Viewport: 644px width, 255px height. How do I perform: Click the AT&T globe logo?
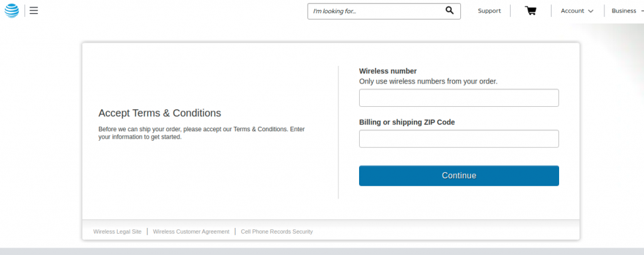click(12, 11)
